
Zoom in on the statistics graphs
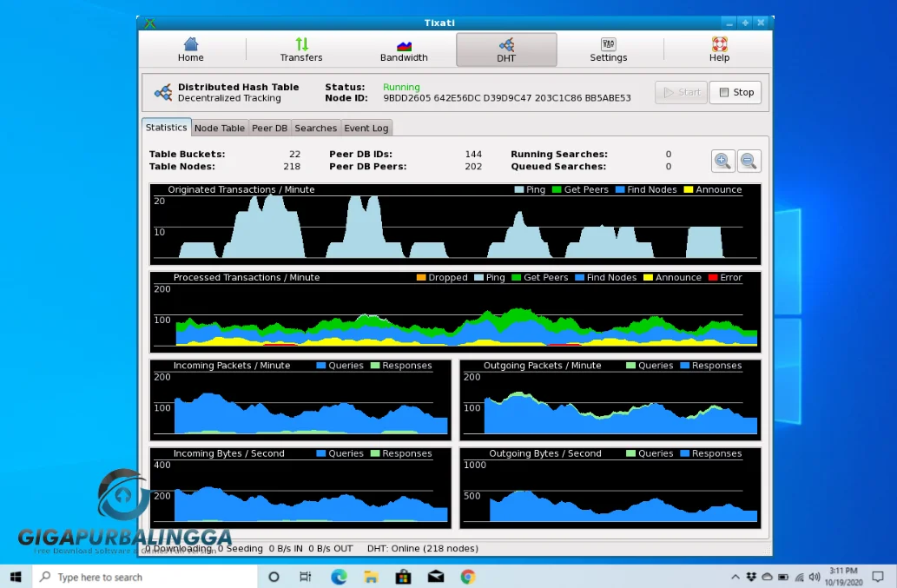pos(722,160)
